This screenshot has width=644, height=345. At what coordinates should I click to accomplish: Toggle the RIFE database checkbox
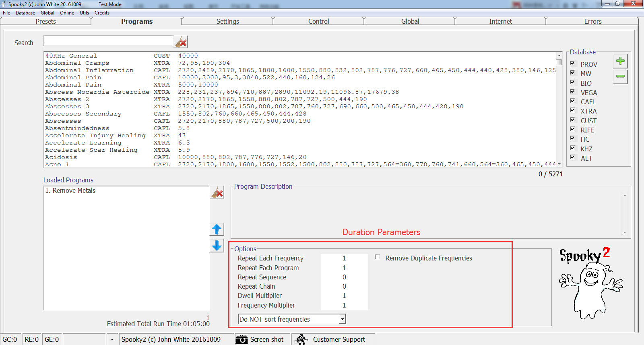click(x=572, y=129)
